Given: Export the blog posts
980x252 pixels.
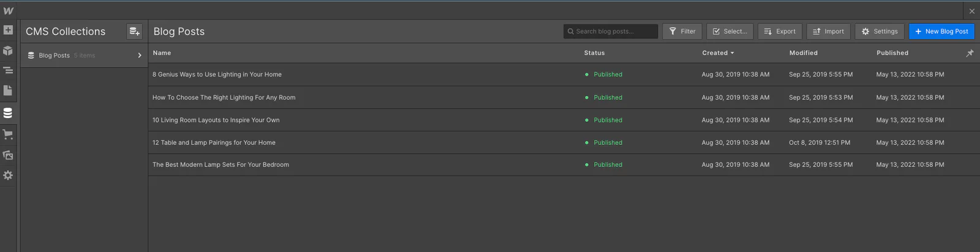Looking at the screenshot, I should tap(780, 31).
